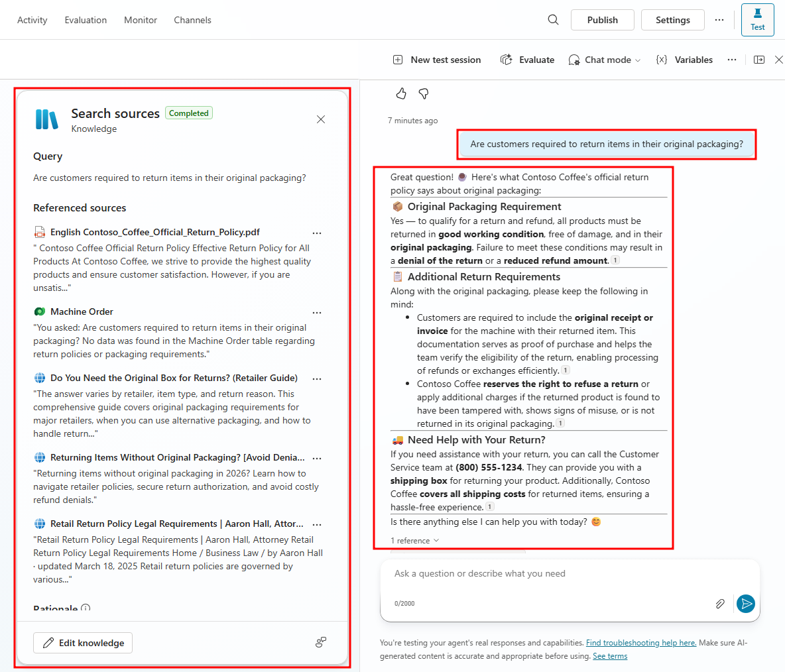Click the PDF file icon
The image size is (785, 672).
coord(40,232)
